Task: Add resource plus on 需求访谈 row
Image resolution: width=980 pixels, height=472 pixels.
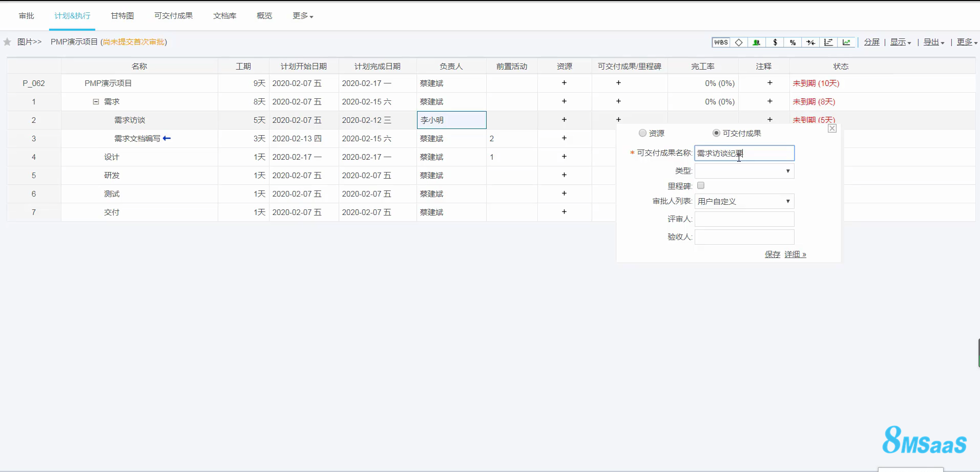Action: coord(564,120)
